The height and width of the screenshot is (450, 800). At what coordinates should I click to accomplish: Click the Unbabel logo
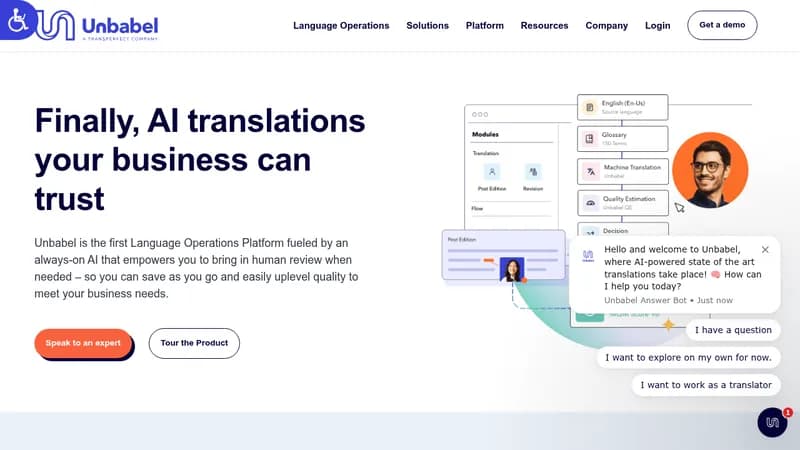point(98,25)
